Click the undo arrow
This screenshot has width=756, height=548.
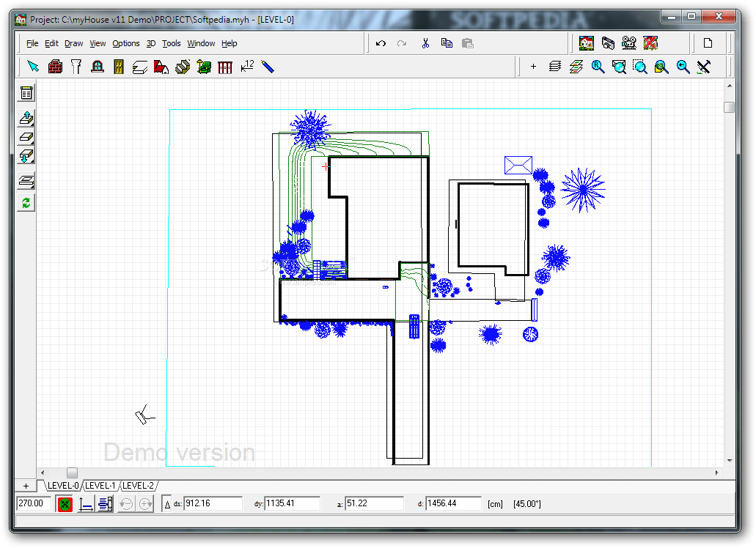(x=381, y=43)
